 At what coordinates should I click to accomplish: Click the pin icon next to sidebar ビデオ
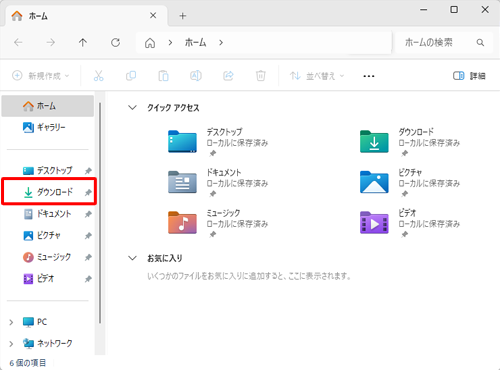[88, 279]
